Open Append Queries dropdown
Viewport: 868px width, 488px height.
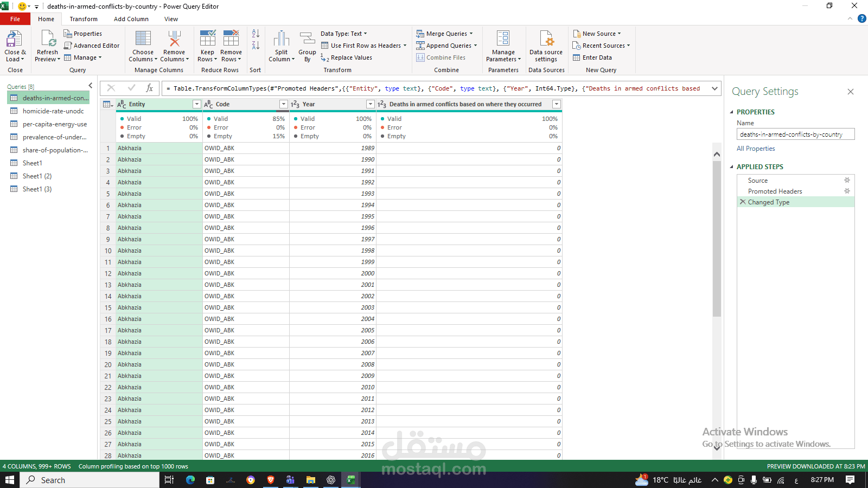click(x=446, y=46)
